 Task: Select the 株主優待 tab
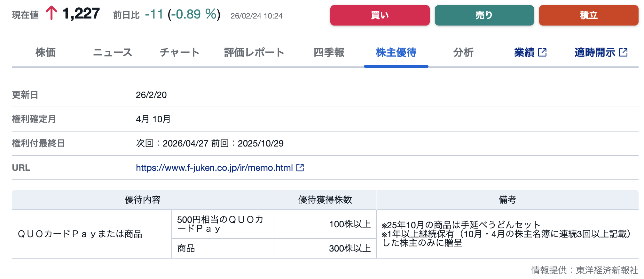(x=396, y=52)
